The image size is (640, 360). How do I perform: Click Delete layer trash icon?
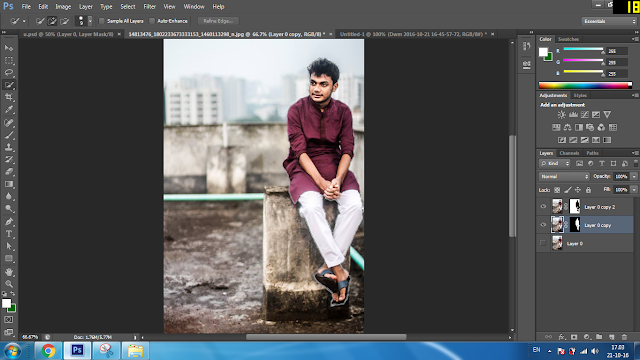tap(624, 337)
